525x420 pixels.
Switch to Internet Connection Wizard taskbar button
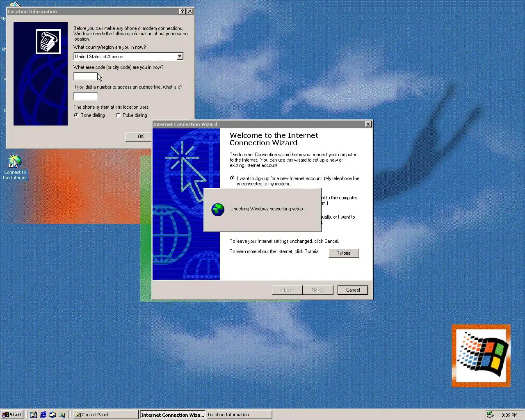tap(172, 415)
